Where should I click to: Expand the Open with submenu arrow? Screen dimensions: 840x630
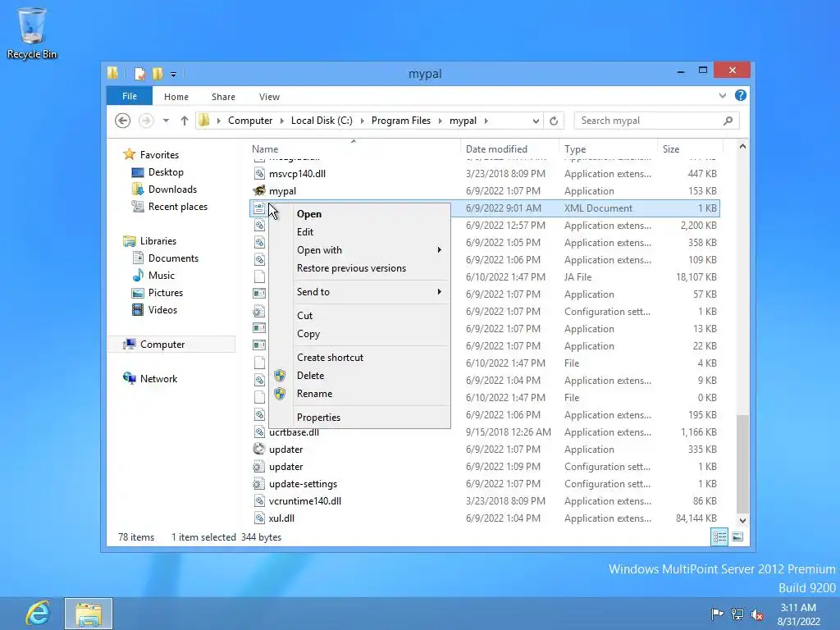click(x=440, y=249)
